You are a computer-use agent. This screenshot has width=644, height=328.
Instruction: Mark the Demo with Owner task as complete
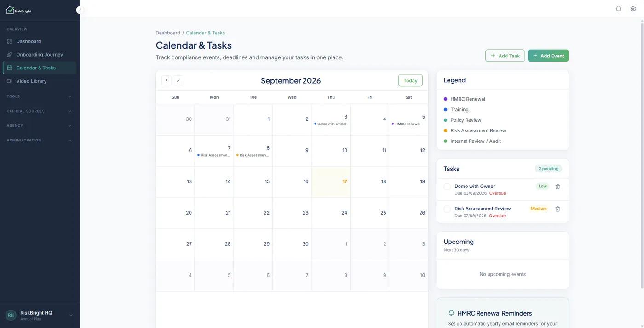[447, 187]
